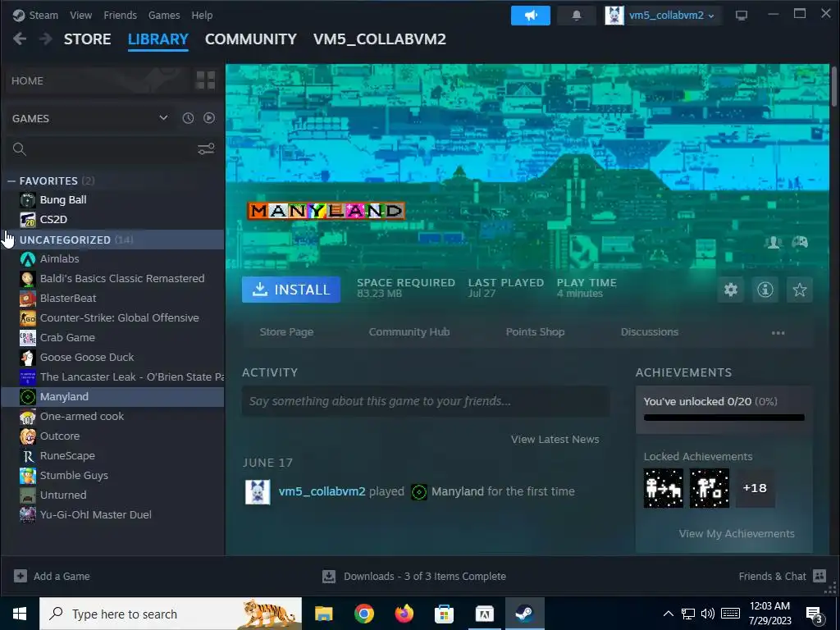Open the Steam announcements megaphone button
Screen dimensions: 840x630
(x=531, y=16)
